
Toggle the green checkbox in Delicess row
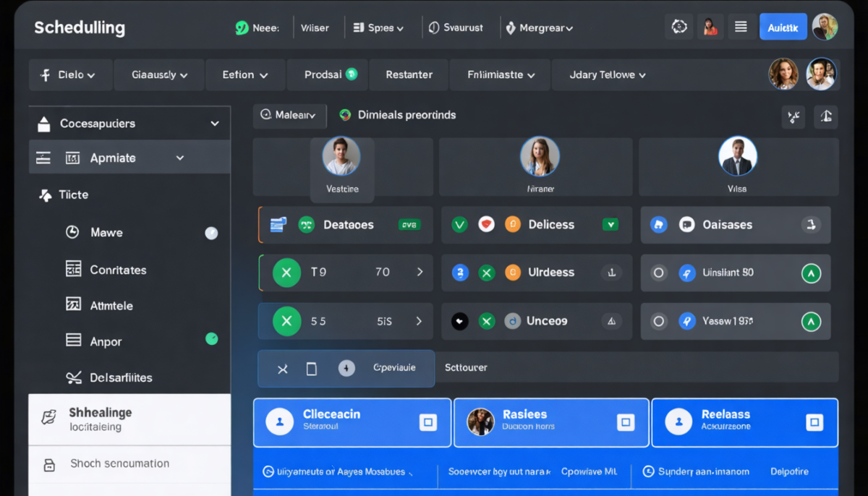pyautogui.click(x=610, y=225)
